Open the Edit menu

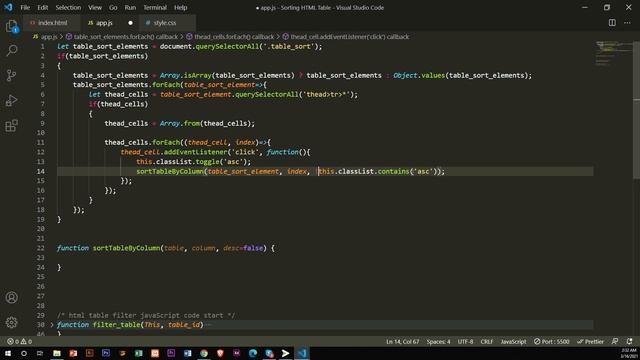point(42,7)
